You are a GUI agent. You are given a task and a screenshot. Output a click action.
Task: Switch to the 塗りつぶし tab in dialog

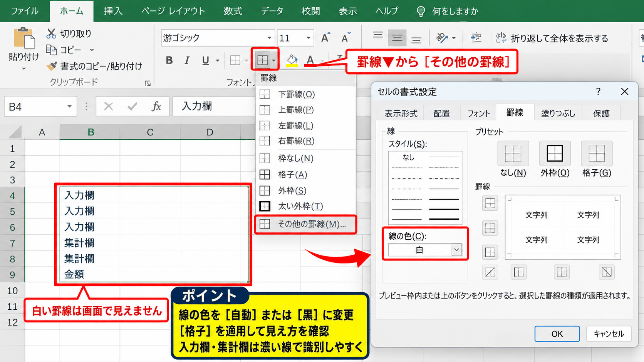click(558, 113)
